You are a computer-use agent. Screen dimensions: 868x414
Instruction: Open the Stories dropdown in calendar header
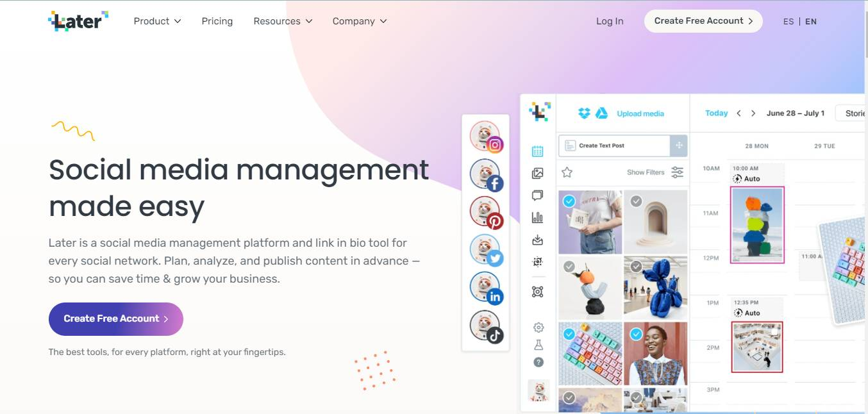coord(851,113)
